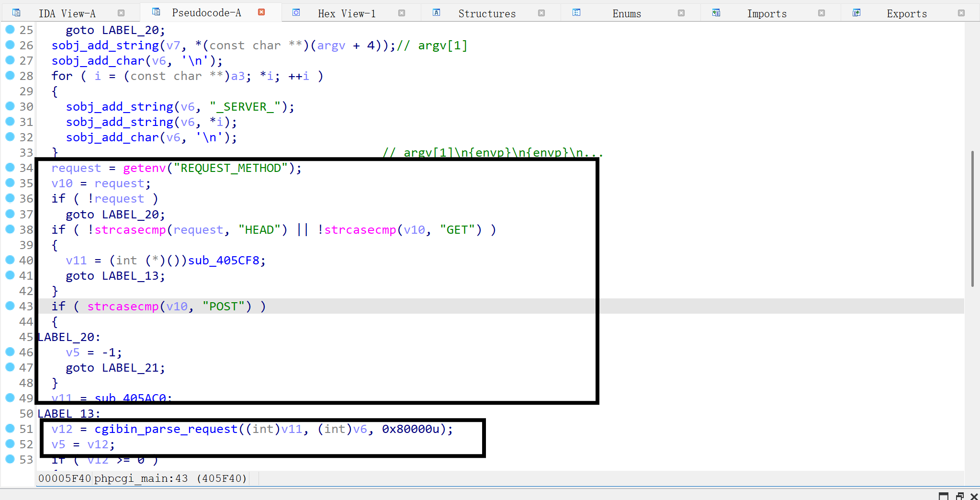Click the IDA View-A tab icon
980x500 pixels.
16,13
